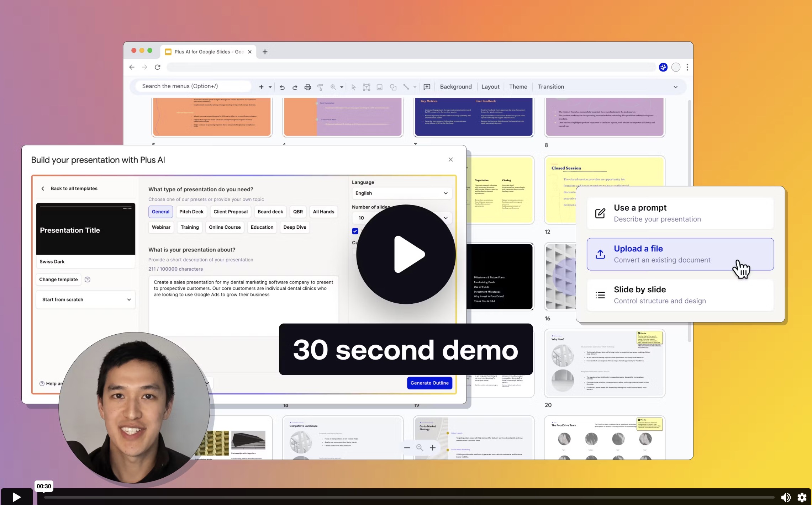Select the General presentation type chip
Viewport: 812px width, 505px height.
tap(160, 212)
